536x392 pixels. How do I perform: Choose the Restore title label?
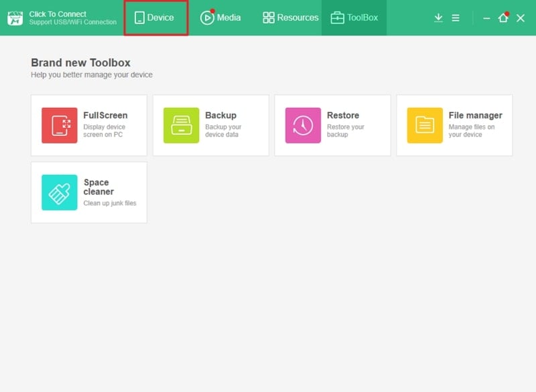(x=343, y=115)
